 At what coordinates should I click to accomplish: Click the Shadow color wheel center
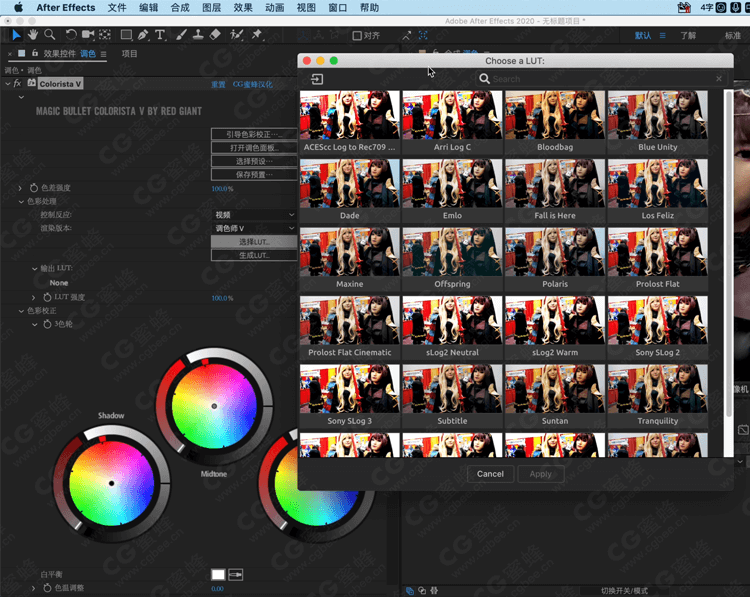click(111, 483)
